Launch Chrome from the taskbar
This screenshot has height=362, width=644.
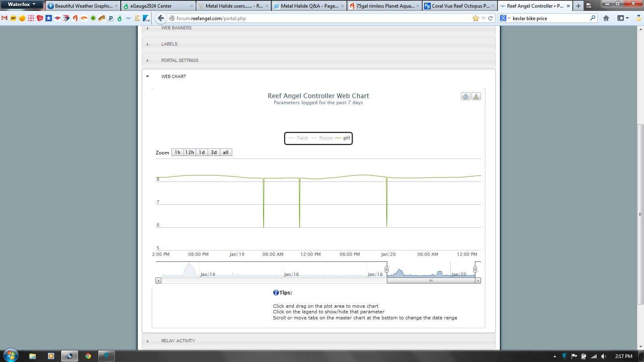click(x=88, y=356)
